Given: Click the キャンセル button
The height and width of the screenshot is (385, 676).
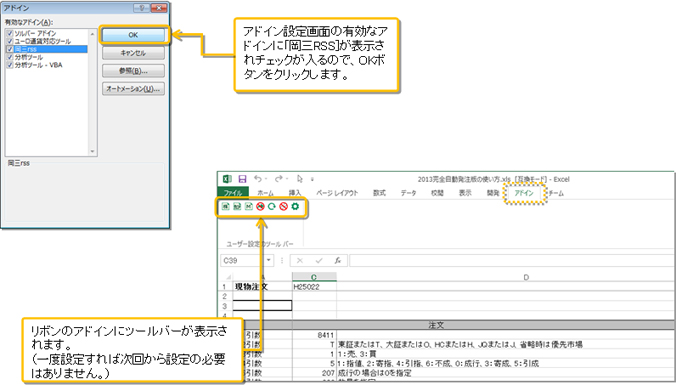Looking at the screenshot, I should [133, 53].
